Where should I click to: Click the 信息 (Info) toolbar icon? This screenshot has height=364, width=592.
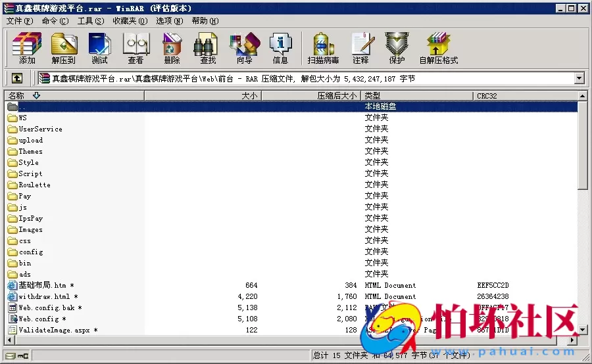(x=280, y=48)
